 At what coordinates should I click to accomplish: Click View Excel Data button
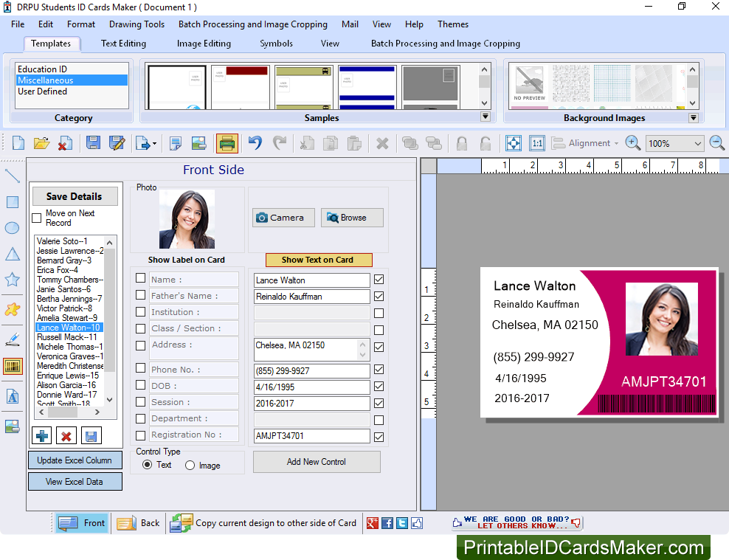pyautogui.click(x=75, y=482)
